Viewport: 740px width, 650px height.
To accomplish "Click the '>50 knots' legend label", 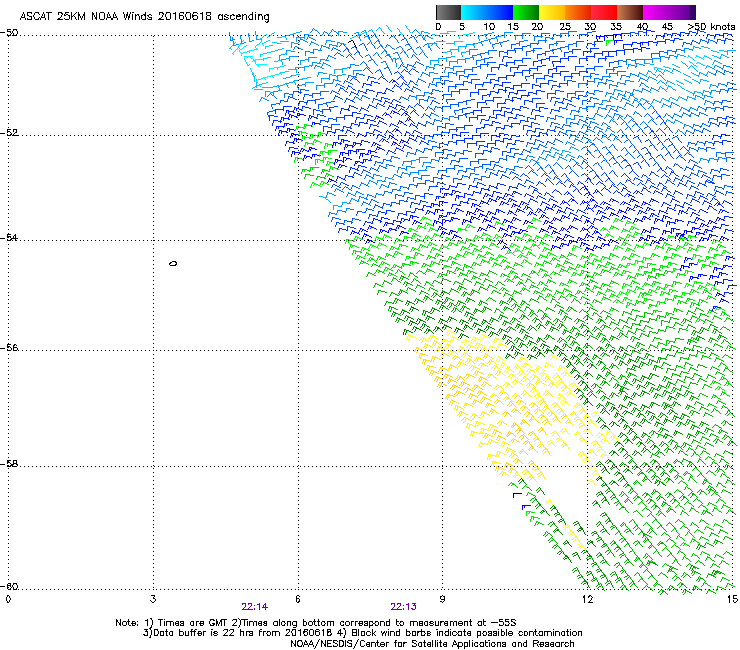I will pyautogui.click(x=711, y=27).
